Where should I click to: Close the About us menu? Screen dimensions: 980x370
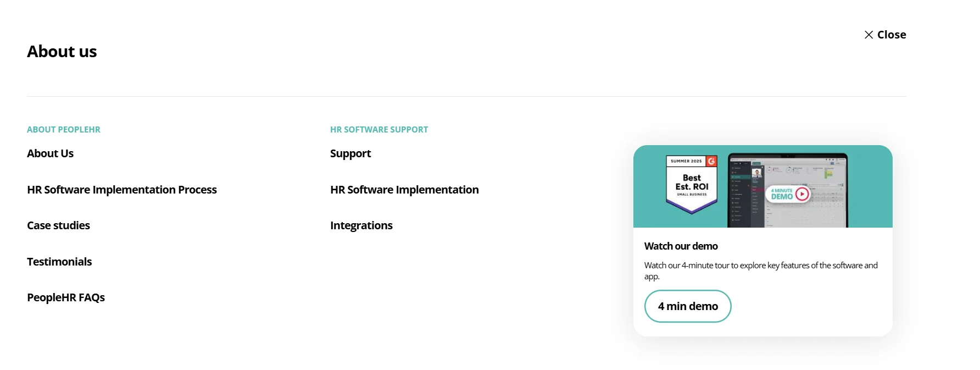[885, 35]
